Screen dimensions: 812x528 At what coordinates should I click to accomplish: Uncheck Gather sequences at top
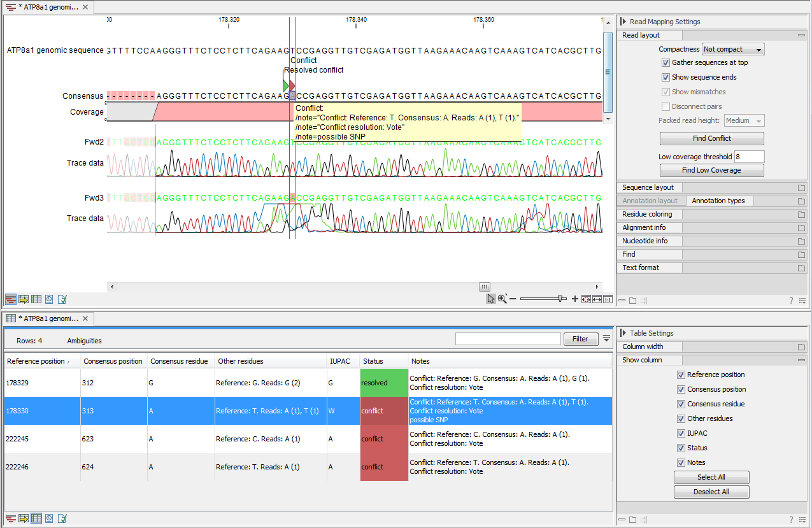click(666, 62)
